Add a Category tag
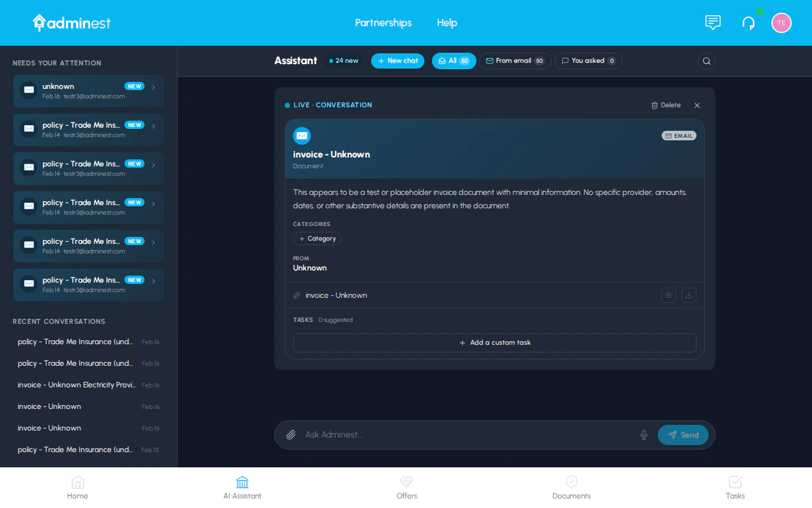 [x=317, y=239]
